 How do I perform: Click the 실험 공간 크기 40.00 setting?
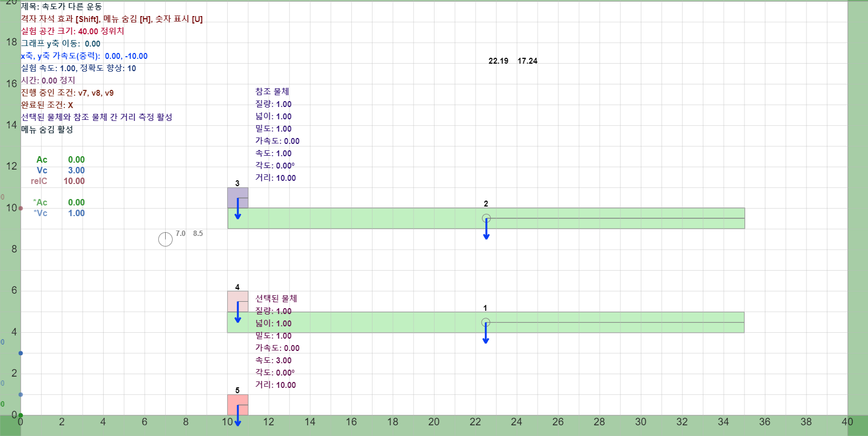73,31
